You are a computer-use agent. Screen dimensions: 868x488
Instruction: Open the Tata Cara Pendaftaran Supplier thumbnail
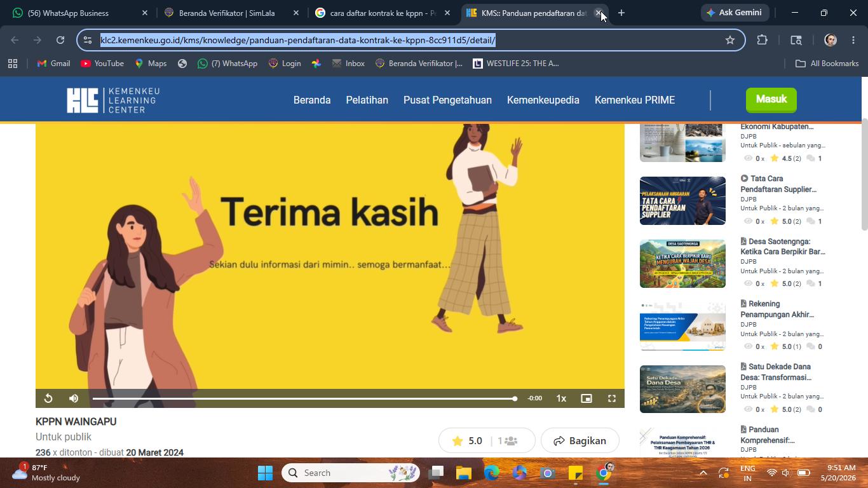682,201
